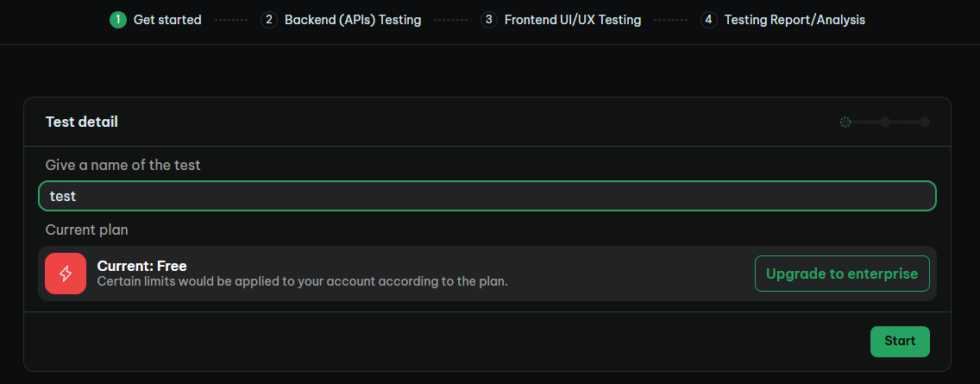Open the Testing Report/Analysis step
This screenshot has height=384, width=980.
click(795, 20)
